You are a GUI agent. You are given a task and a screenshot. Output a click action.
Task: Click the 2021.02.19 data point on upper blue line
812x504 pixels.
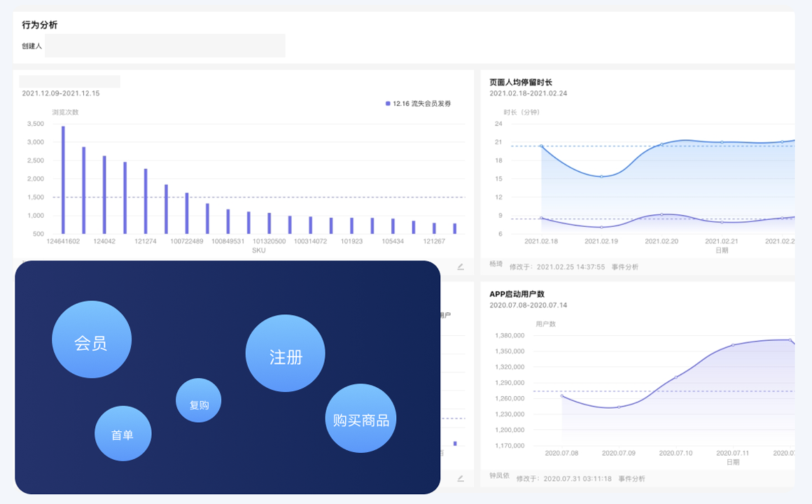point(601,176)
